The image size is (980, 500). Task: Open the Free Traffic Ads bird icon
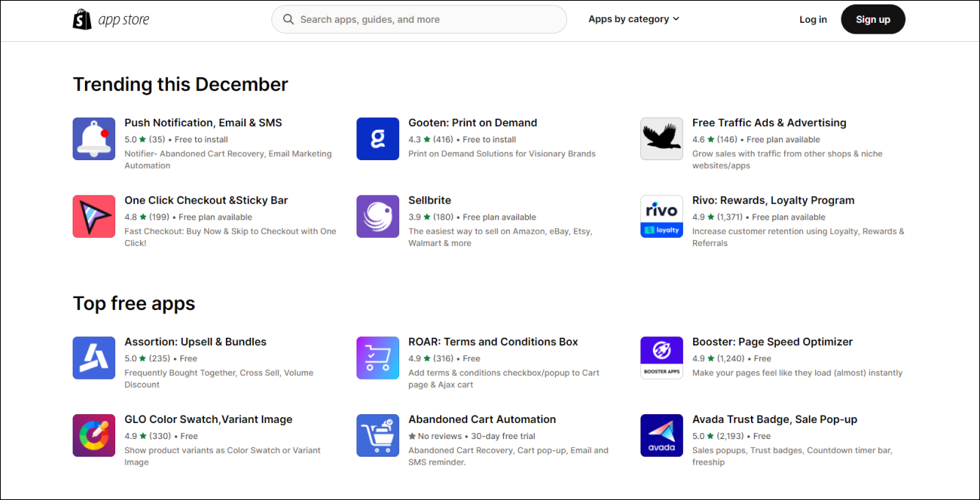(x=662, y=139)
